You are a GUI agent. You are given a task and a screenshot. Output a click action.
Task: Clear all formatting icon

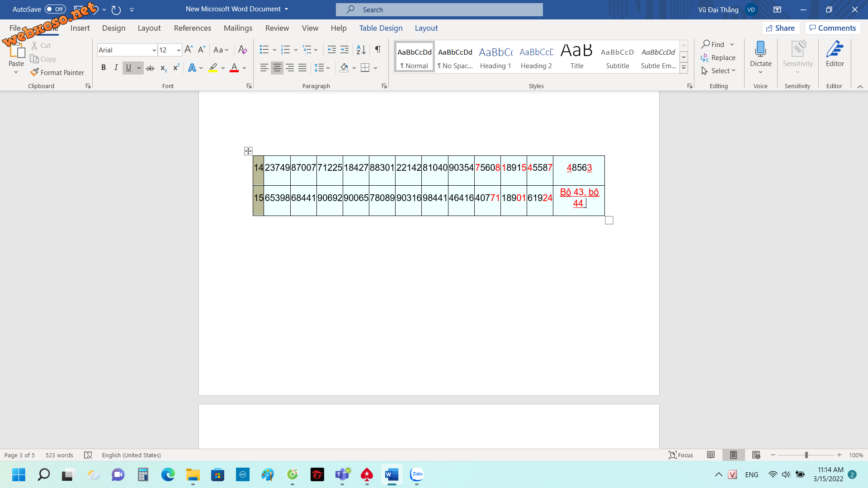click(x=243, y=50)
